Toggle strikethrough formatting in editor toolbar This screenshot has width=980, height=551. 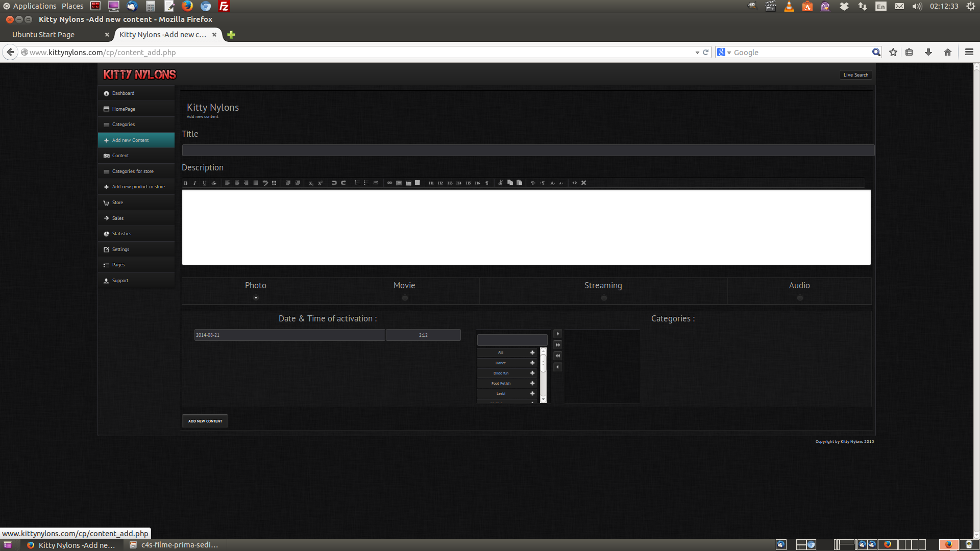tap(214, 183)
